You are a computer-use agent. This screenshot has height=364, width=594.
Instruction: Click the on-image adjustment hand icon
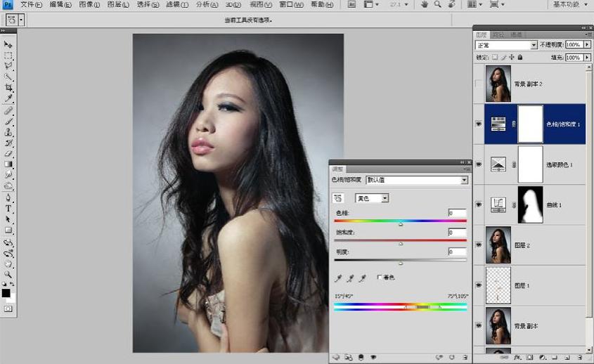(338, 198)
